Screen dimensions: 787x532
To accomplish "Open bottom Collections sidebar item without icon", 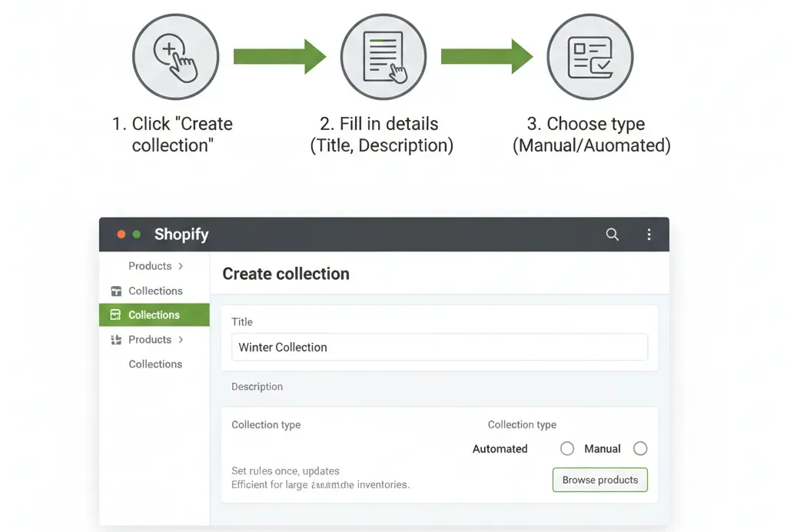I will pos(155,364).
